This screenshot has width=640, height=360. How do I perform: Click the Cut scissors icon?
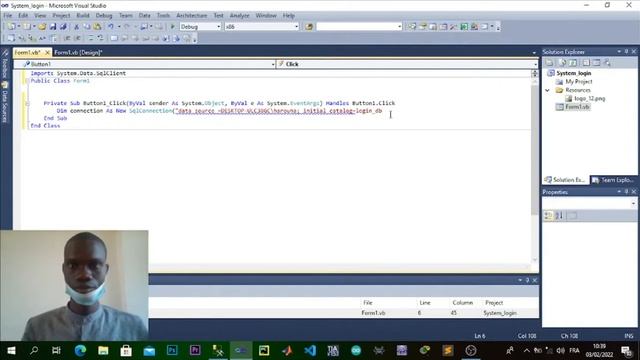tap(76, 27)
